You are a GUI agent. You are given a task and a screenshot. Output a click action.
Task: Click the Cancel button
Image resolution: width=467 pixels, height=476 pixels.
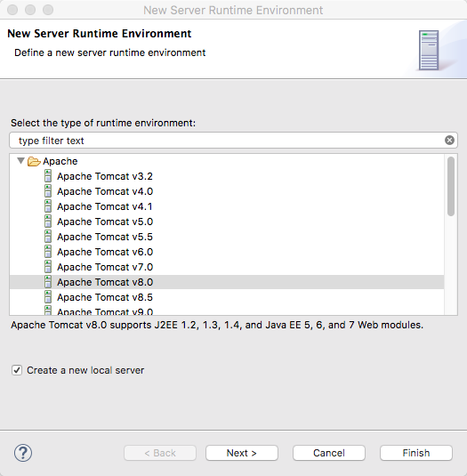pos(329,453)
